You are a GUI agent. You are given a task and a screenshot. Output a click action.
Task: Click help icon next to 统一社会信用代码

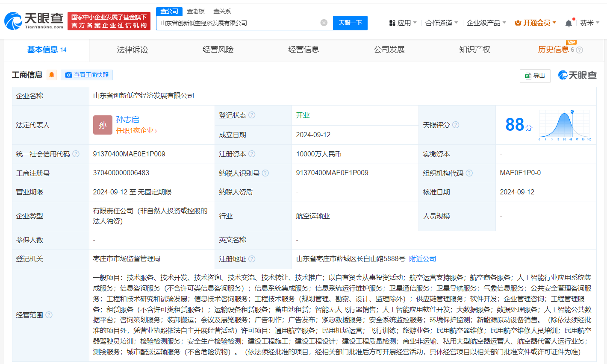76,154
